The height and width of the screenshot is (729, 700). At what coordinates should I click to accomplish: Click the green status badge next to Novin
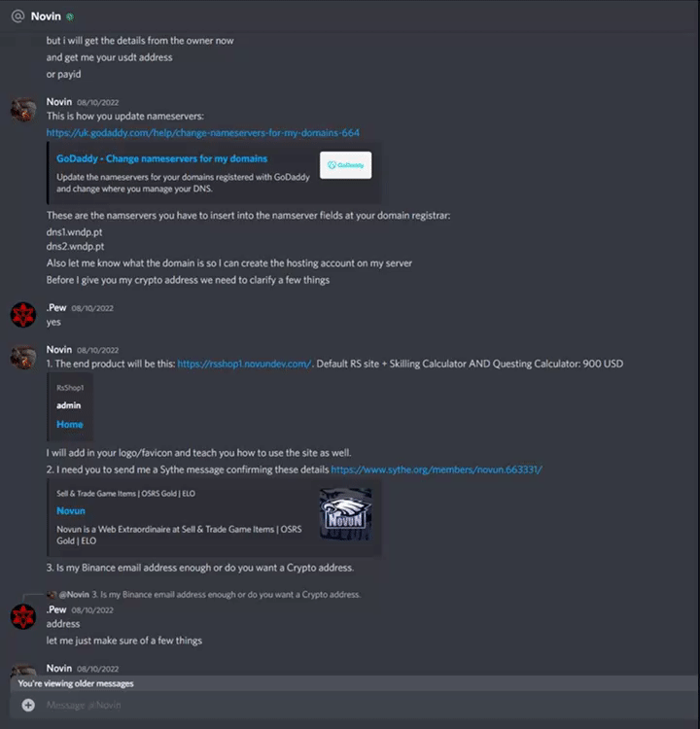click(70, 17)
